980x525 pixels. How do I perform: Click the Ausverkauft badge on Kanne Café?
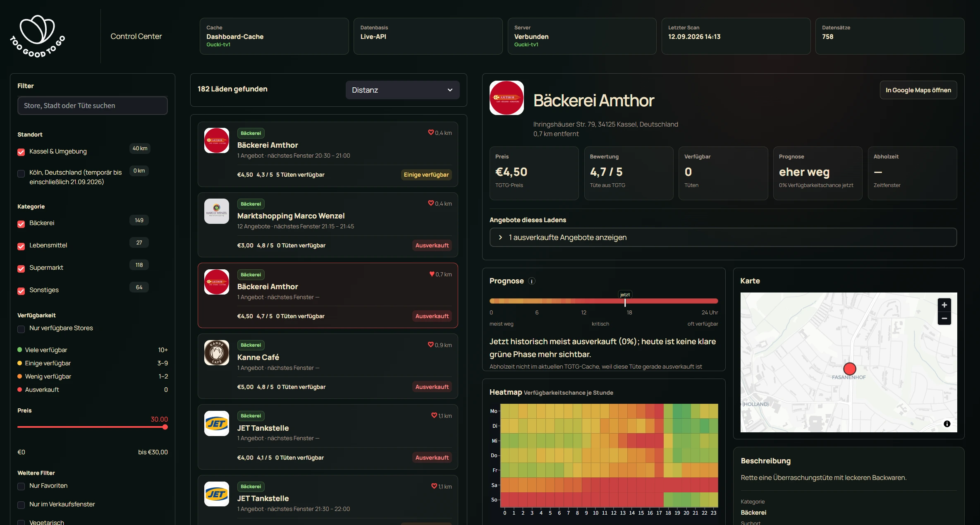point(432,387)
